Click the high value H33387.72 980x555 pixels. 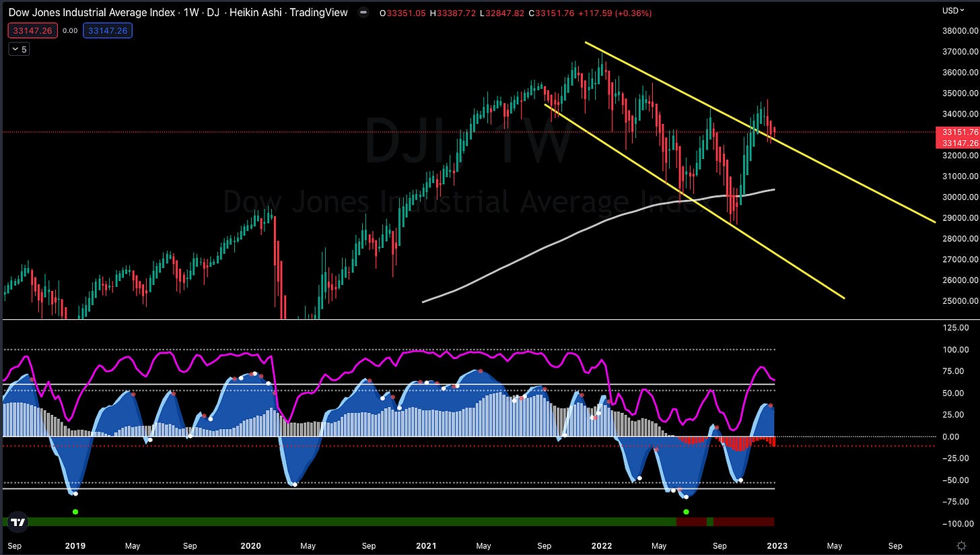453,13
